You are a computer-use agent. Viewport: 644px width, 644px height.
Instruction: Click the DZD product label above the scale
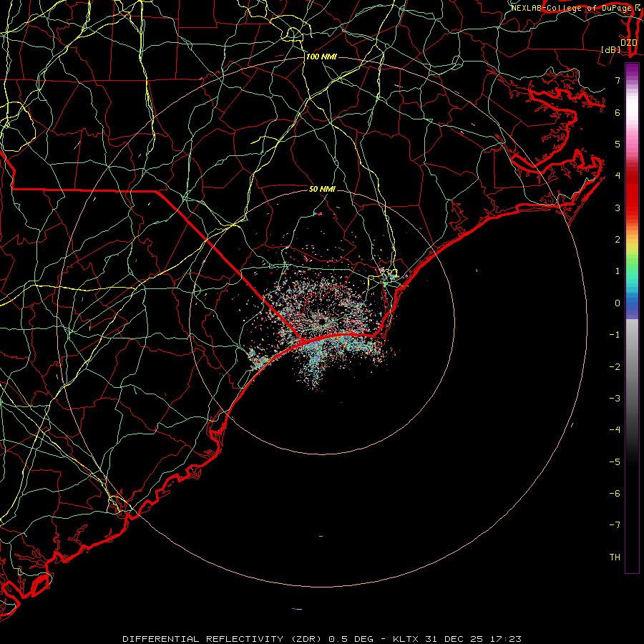628,43
